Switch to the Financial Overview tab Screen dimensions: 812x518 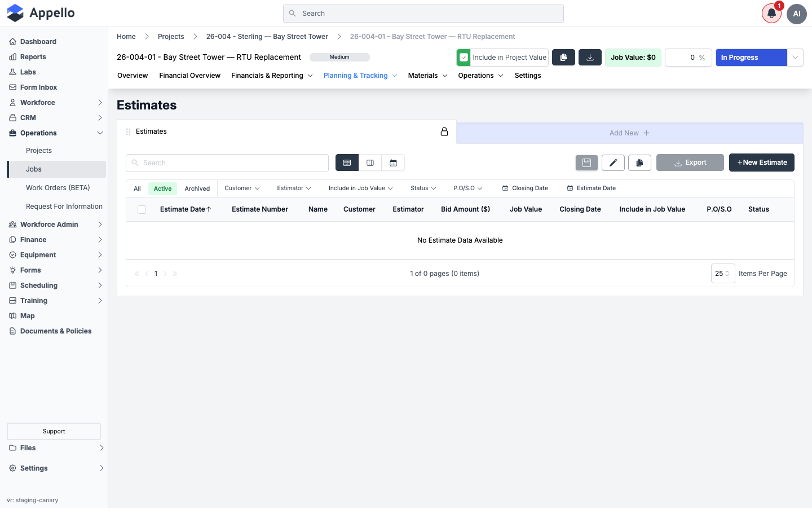pyautogui.click(x=189, y=76)
